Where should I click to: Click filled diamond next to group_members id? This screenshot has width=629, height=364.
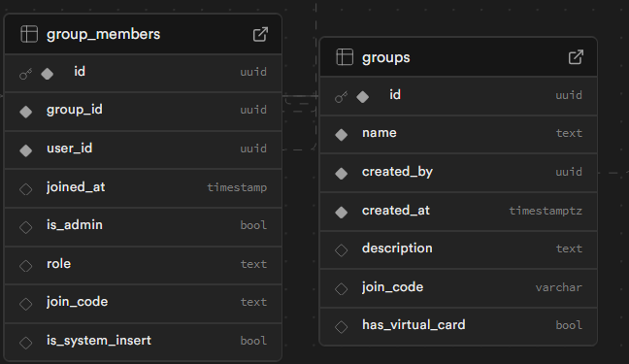pyautogui.click(x=48, y=74)
